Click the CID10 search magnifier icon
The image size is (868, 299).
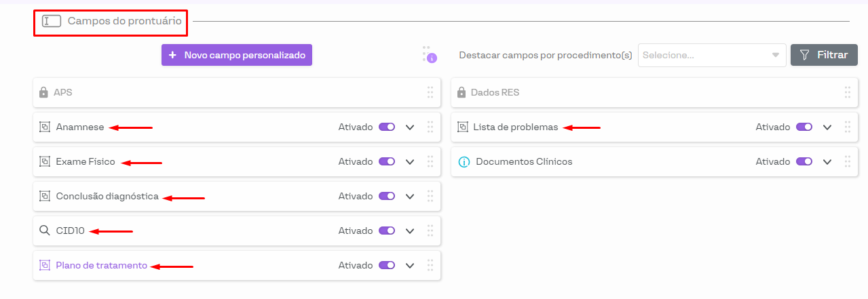45,231
